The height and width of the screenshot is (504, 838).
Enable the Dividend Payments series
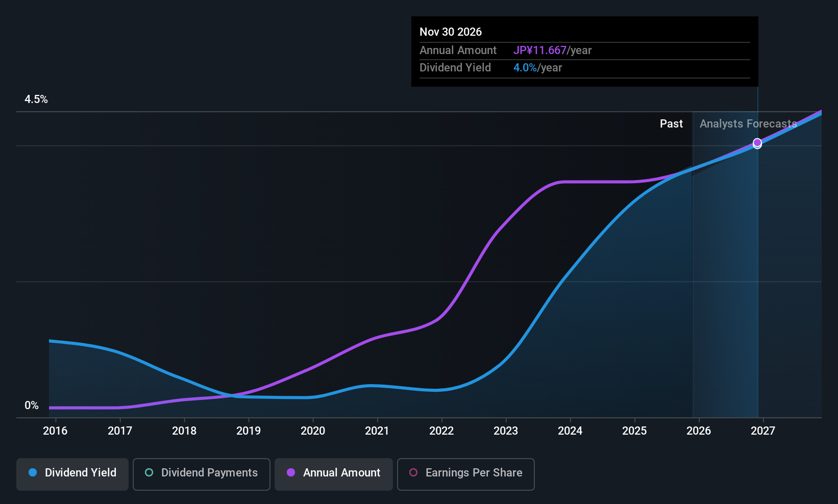click(x=201, y=473)
